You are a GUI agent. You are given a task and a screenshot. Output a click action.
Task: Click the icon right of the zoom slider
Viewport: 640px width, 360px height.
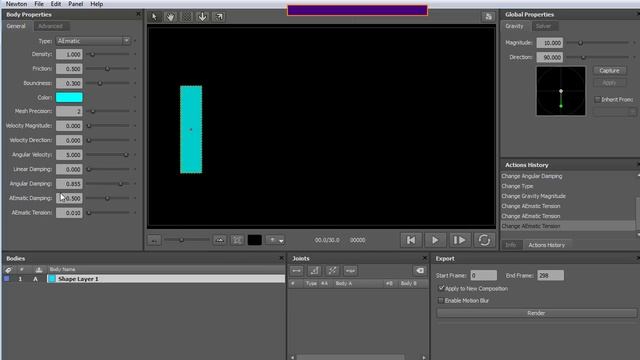[220, 240]
